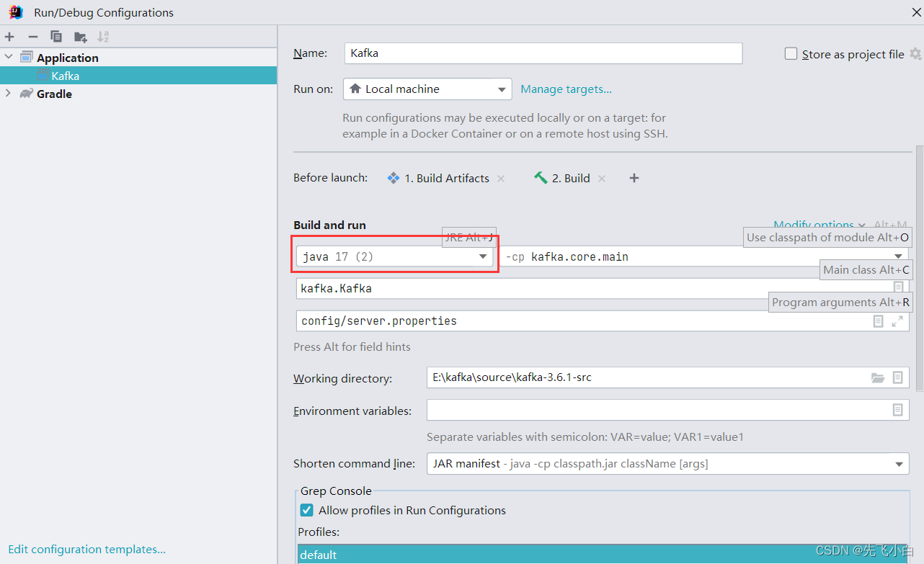Browse for main class icon
This screenshot has width=924, height=564.
[898, 287]
